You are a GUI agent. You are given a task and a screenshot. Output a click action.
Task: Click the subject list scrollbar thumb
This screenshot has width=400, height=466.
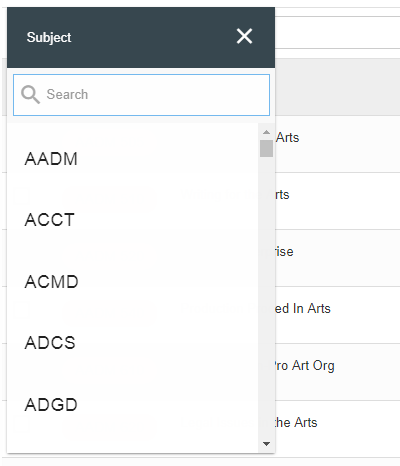(266, 148)
